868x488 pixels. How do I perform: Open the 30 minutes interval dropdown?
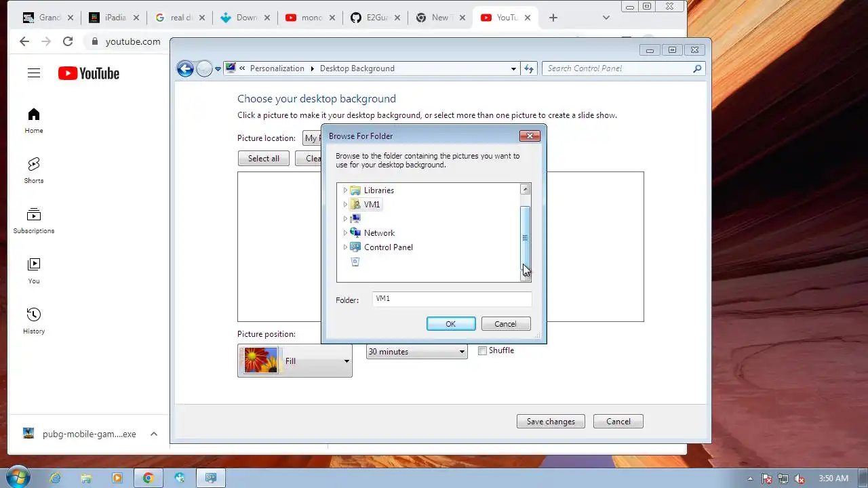(417, 352)
